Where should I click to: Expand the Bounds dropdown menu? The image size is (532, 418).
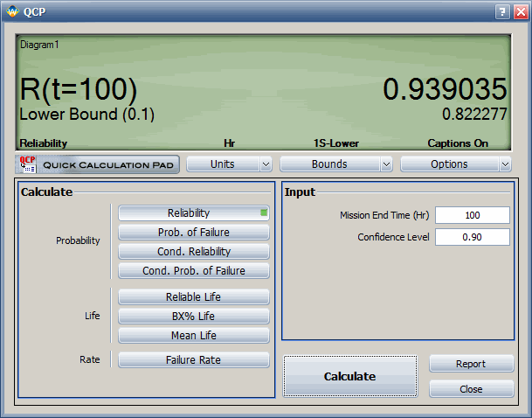coord(335,164)
